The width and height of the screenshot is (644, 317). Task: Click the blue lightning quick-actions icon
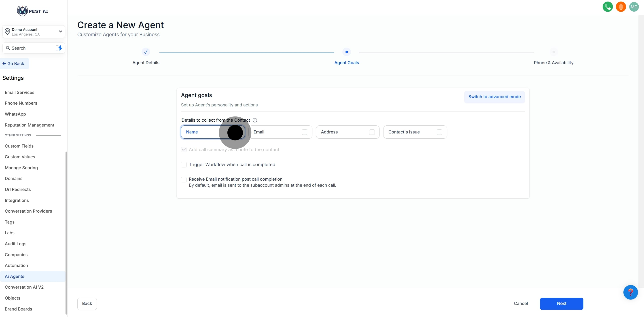coord(60,48)
